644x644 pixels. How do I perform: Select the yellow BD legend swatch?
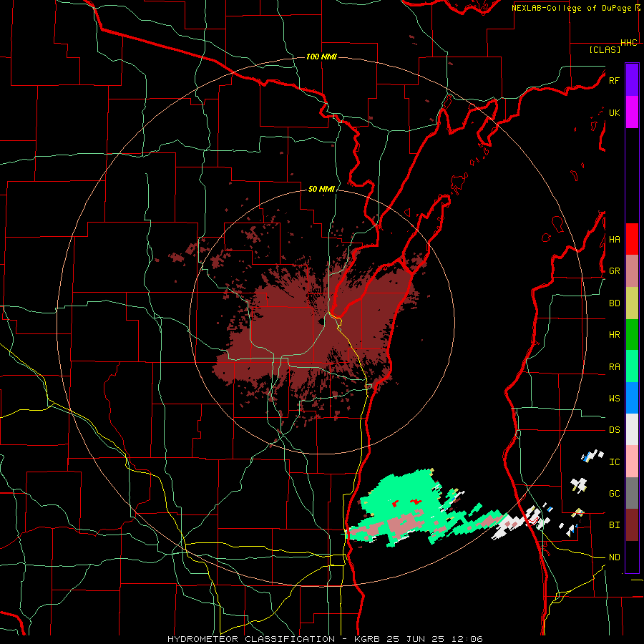click(632, 303)
